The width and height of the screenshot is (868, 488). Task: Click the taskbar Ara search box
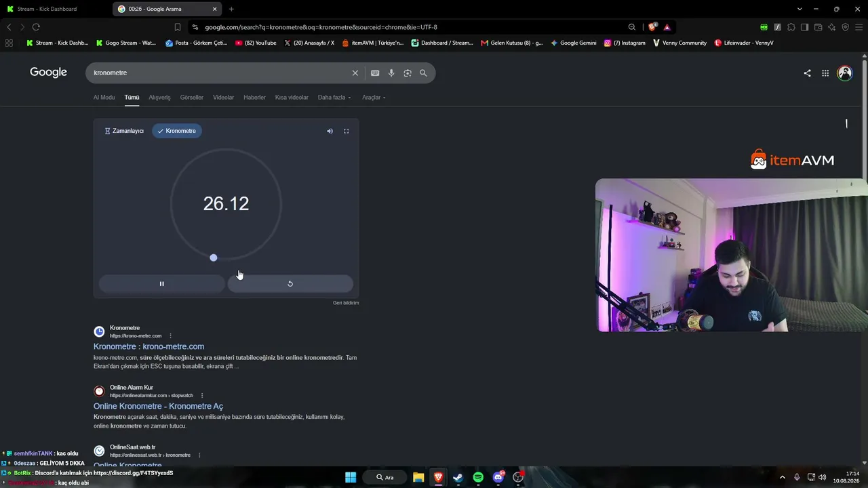[385, 477]
